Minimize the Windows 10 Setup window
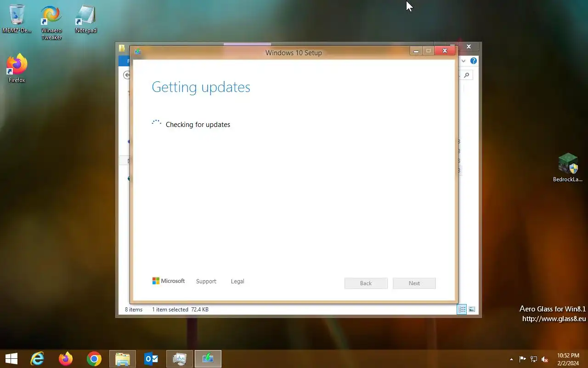The height and width of the screenshot is (368, 588). pos(416,51)
